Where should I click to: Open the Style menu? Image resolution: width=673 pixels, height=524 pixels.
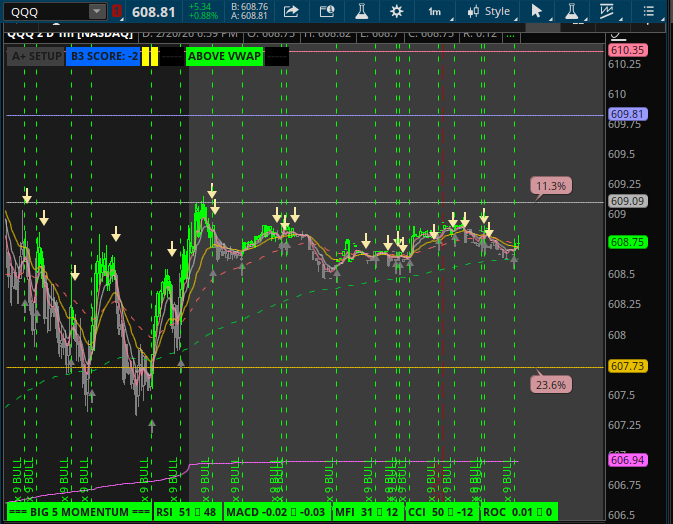pyautogui.click(x=489, y=12)
